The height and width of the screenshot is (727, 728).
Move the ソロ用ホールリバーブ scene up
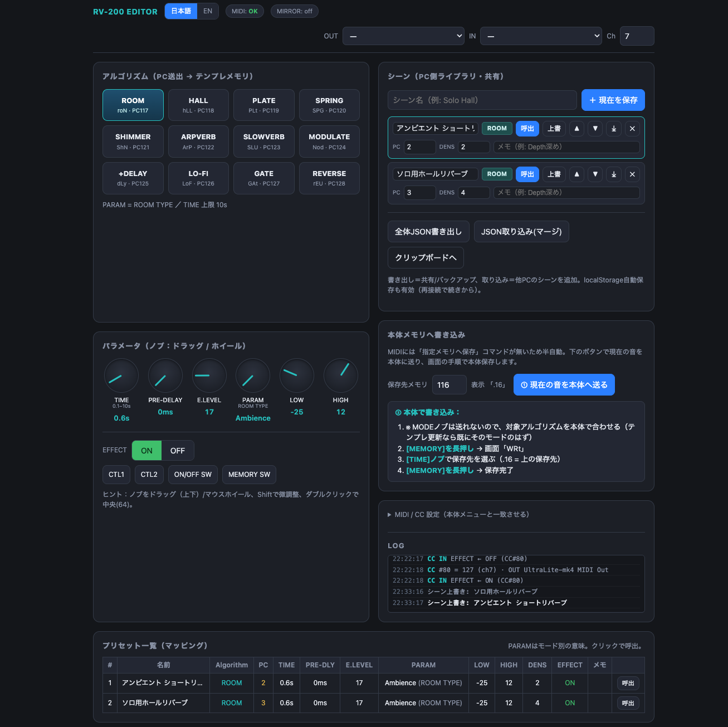point(576,174)
